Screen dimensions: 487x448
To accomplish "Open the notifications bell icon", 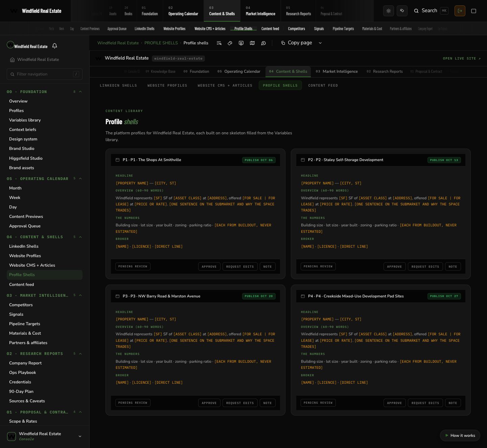I will tap(54, 46).
